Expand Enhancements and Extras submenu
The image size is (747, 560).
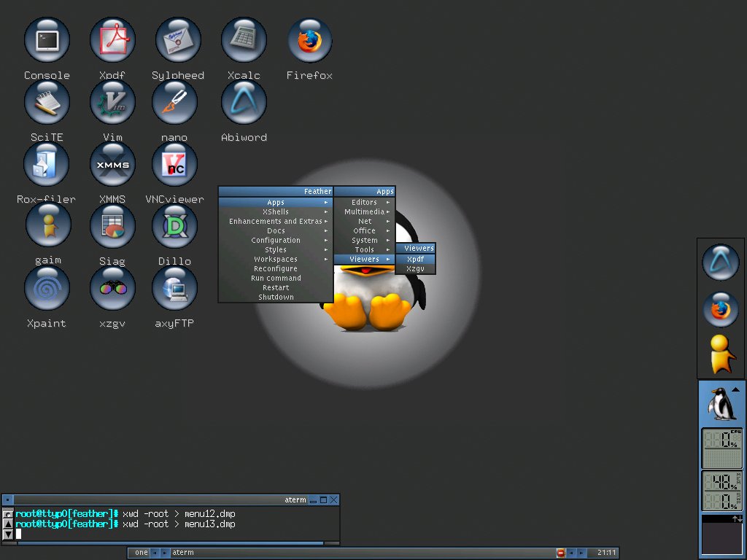[x=275, y=222]
